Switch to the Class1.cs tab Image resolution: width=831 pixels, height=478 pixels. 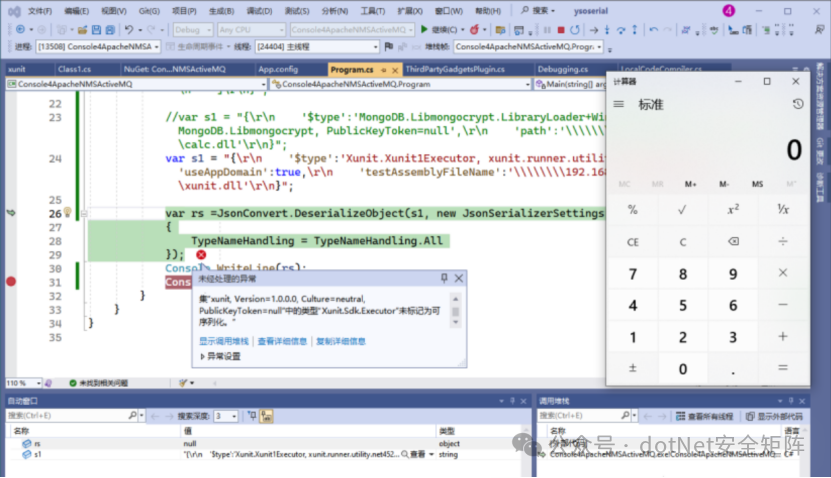74,69
